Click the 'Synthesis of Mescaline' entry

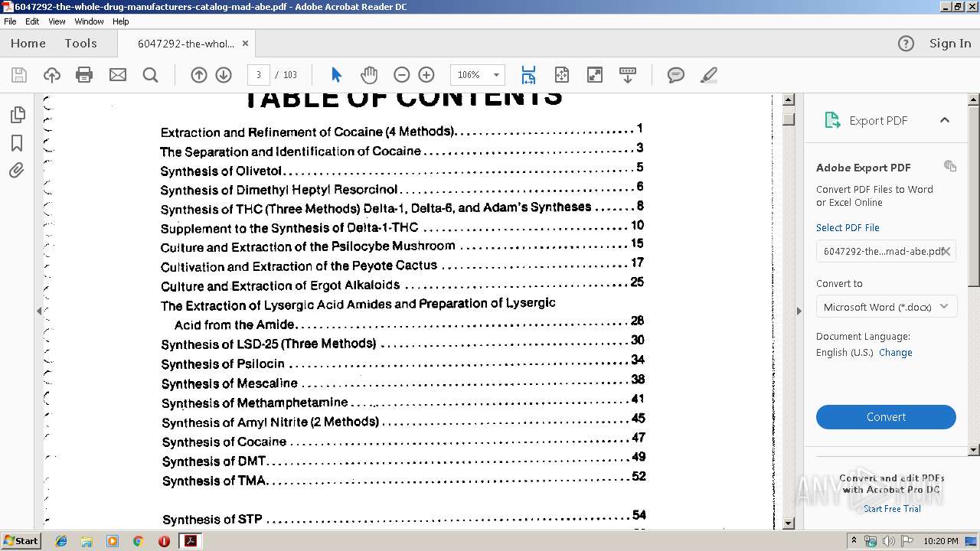[x=230, y=383]
